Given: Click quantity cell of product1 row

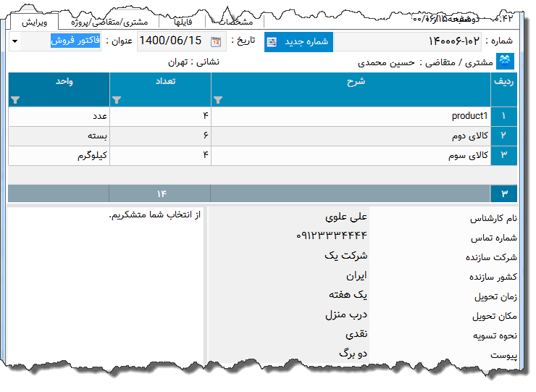Looking at the screenshot, I should pos(160,117).
